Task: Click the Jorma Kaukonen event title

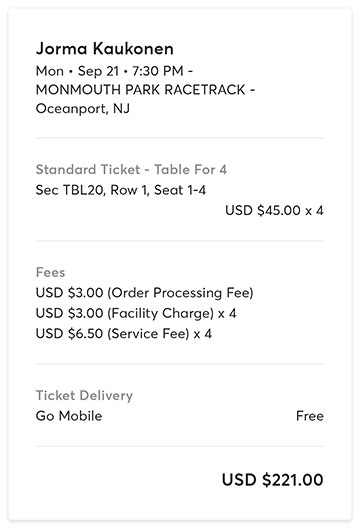Action: (105, 48)
